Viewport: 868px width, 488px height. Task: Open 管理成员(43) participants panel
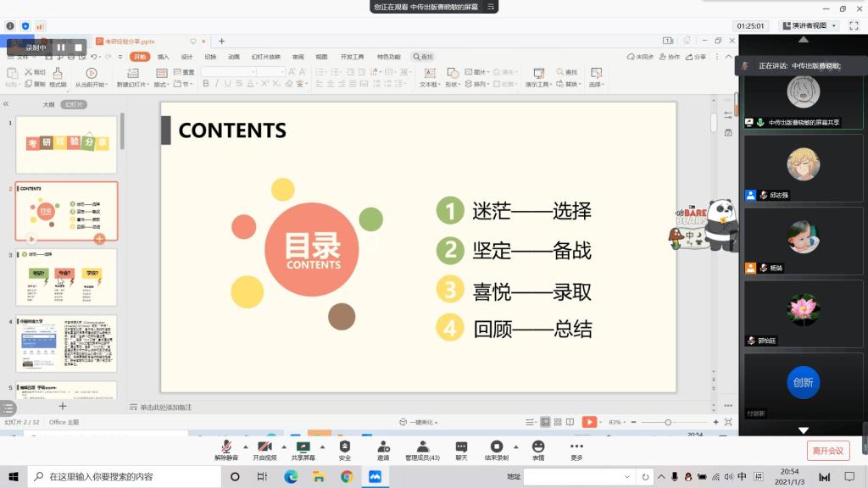422,446
